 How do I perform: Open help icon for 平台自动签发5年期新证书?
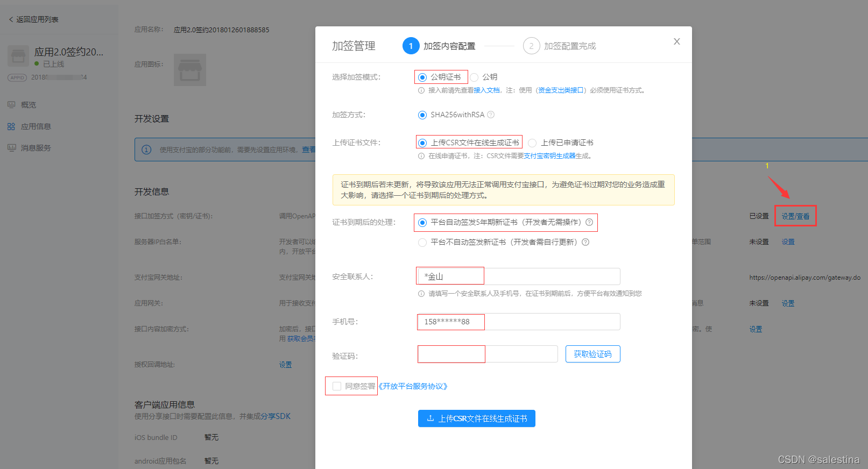point(589,222)
